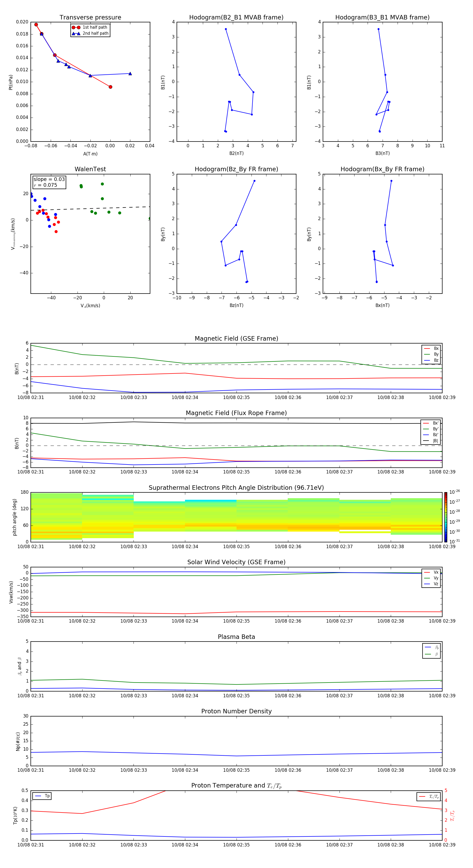Screen dimensions: 473x868
Task: Click the last red circle in transverse pressure plot
Action: coord(110,87)
